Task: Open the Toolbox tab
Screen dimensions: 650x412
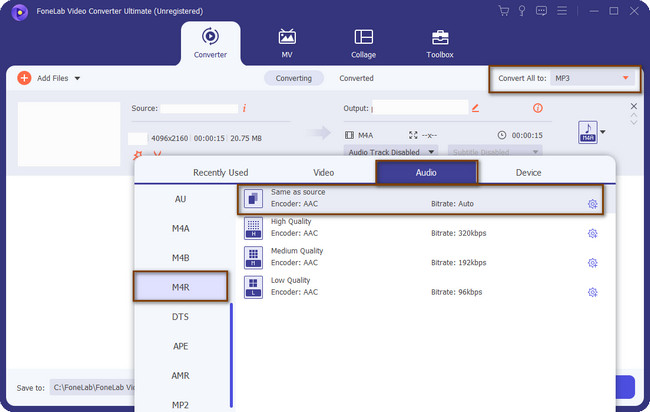Action: pyautogui.click(x=440, y=43)
